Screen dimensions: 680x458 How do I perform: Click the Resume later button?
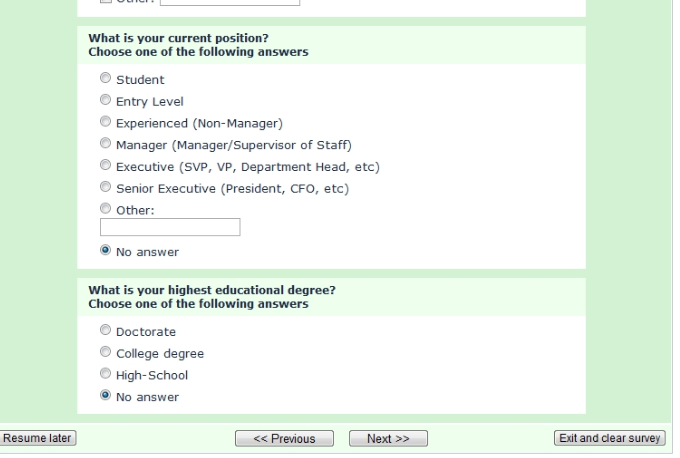click(x=39, y=438)
